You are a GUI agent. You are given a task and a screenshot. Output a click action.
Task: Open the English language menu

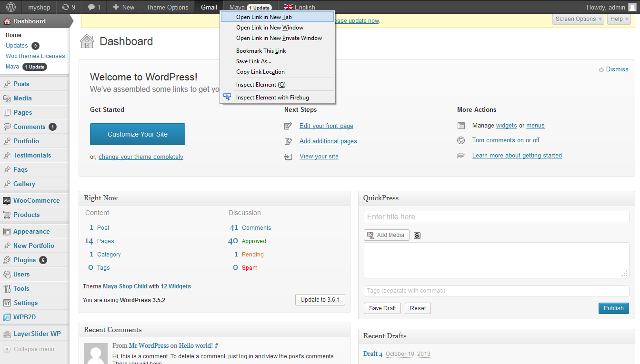pyautogui.click(x=300, y=7)
